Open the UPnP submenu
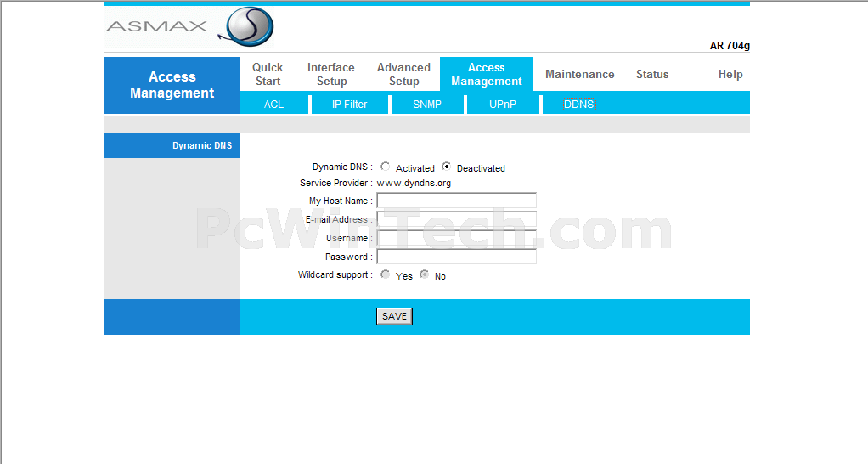Image resolution: width=868 pixels, height=464 pixels. (503, 104)
